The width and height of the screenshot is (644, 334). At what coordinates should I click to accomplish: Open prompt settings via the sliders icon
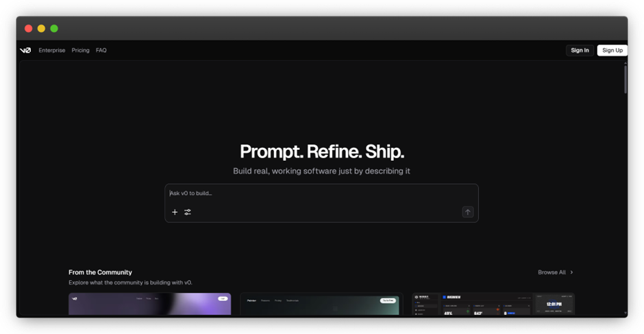[188, 212]
